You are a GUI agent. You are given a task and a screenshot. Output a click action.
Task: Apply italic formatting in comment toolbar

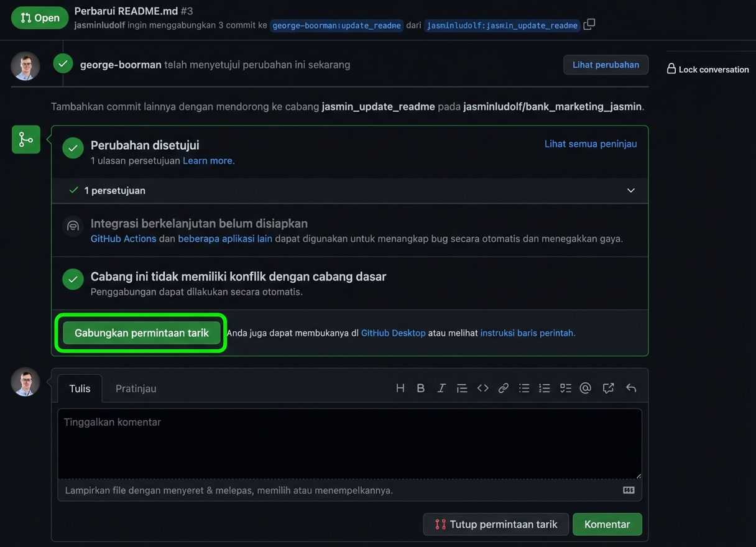pyautogui.click(x=441, y=388)
